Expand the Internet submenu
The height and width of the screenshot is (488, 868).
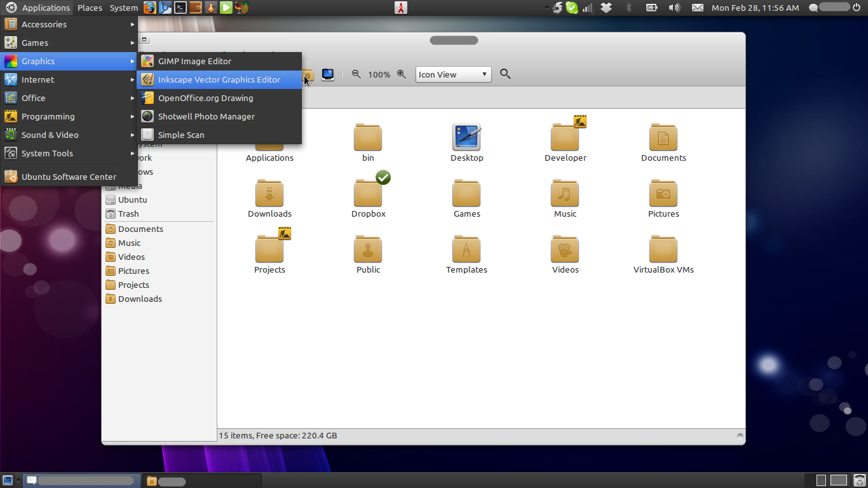(x=69, y=79)
